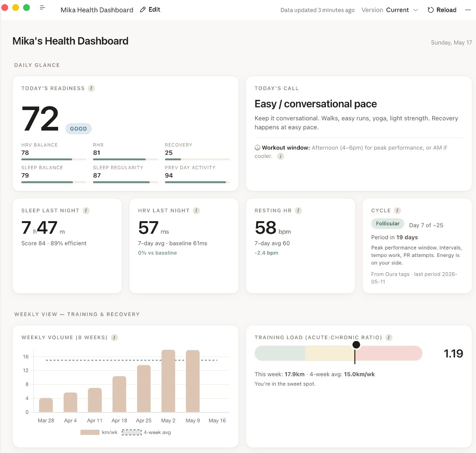Click the RHR value 81

click(x=97, y=152)
